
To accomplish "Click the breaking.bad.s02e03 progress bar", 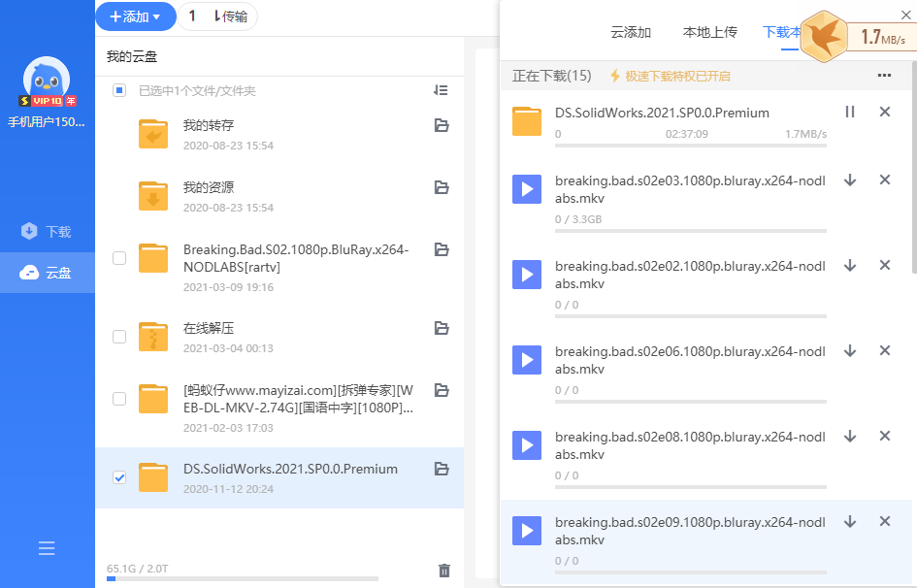I will 691,231.
